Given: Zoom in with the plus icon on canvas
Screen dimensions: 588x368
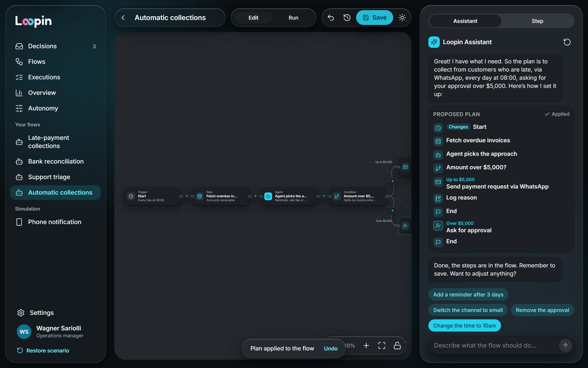Looking at the screenshot, I should tap(366, 346).
